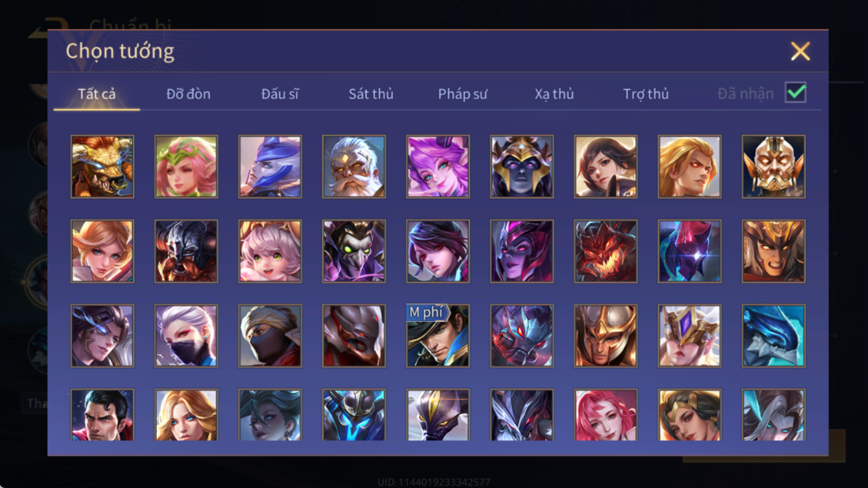Select the blue ice shark hero portrait
Viewport: 868px width, 488px height.
[773, 336]
